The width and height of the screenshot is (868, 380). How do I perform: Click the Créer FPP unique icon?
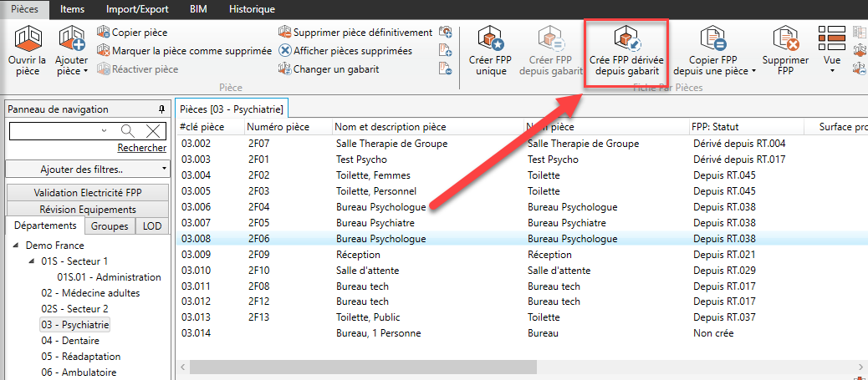(x=492, y=38)
